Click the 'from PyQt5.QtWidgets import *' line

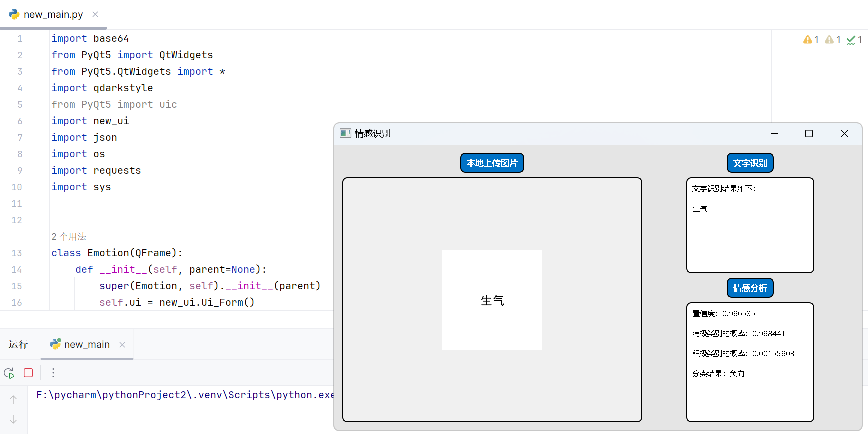point(138,71)
